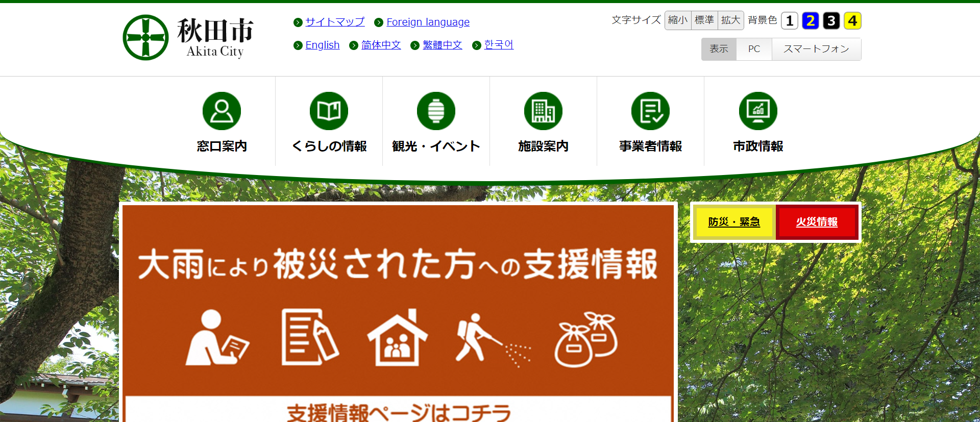Open the 観光・イベント menu label
This screenshot has width=980, height=422.
(x=436, y=146)
